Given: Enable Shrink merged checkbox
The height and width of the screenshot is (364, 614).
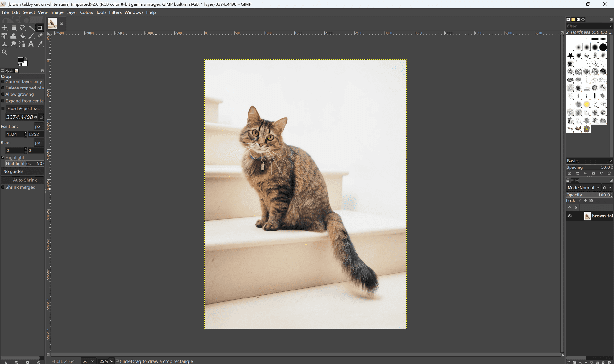Looking at the screenshot, I should click(3, 187).
